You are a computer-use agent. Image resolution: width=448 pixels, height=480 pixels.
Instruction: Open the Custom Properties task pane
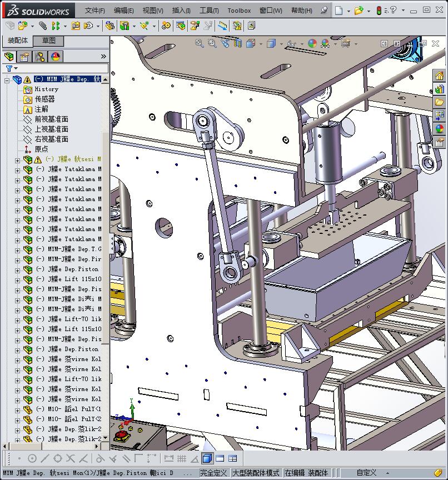(x=439, y=142)
